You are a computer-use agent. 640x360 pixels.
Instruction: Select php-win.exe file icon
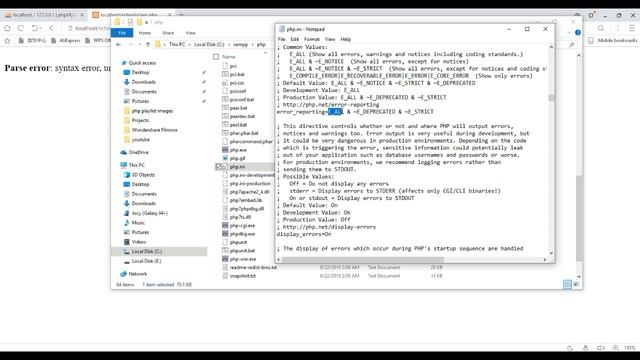(x=225, y=259)
